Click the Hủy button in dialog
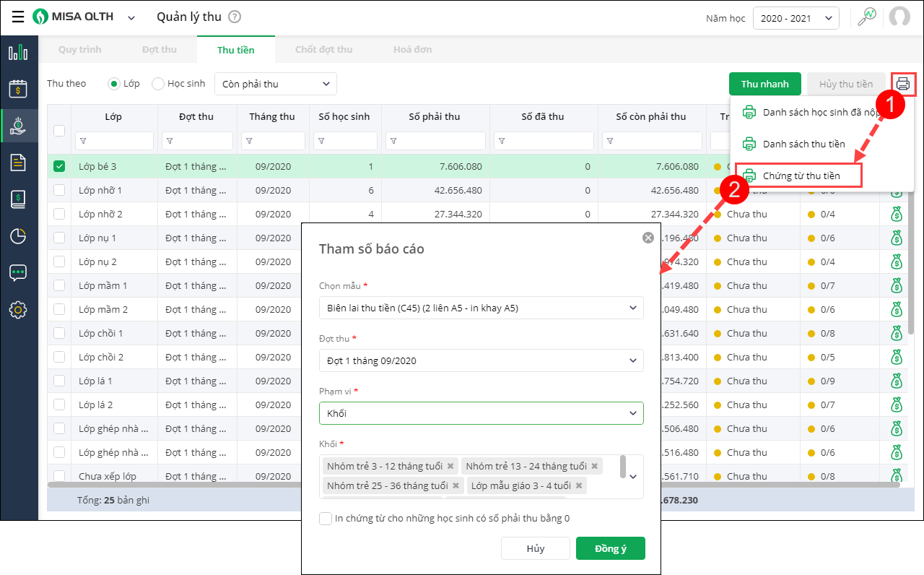This screenshot has width=924, height=575. point(536,548)
